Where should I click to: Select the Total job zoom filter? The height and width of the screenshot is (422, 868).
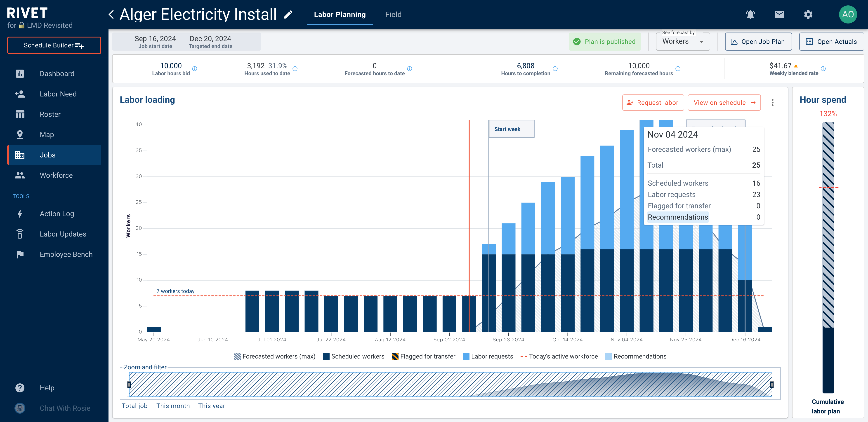tap(134, 406)
